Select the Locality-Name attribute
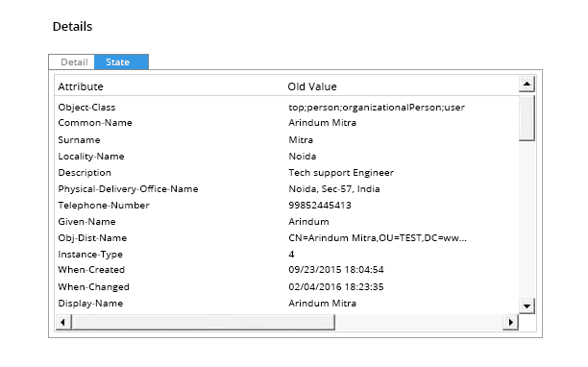The height and width of the screenshot is (367, 588). pos(91,157)
